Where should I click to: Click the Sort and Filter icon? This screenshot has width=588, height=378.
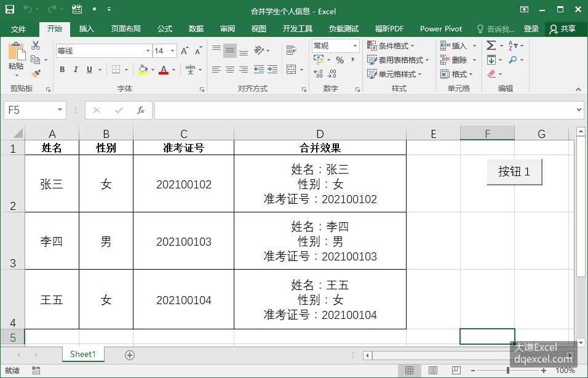(513, 46)
